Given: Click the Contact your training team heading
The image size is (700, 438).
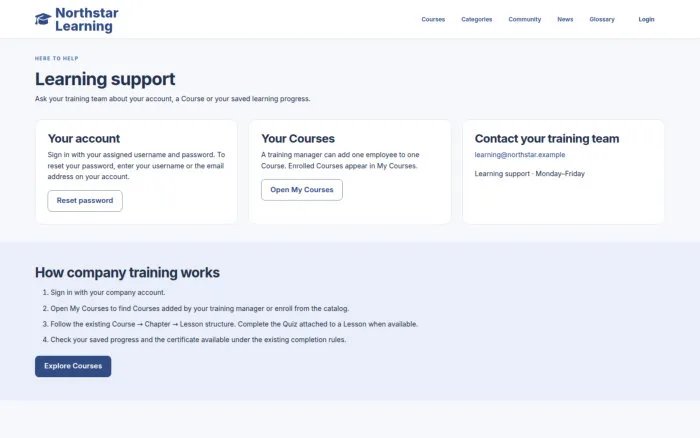Looking at the screenshot, I should tap(547, 138).
